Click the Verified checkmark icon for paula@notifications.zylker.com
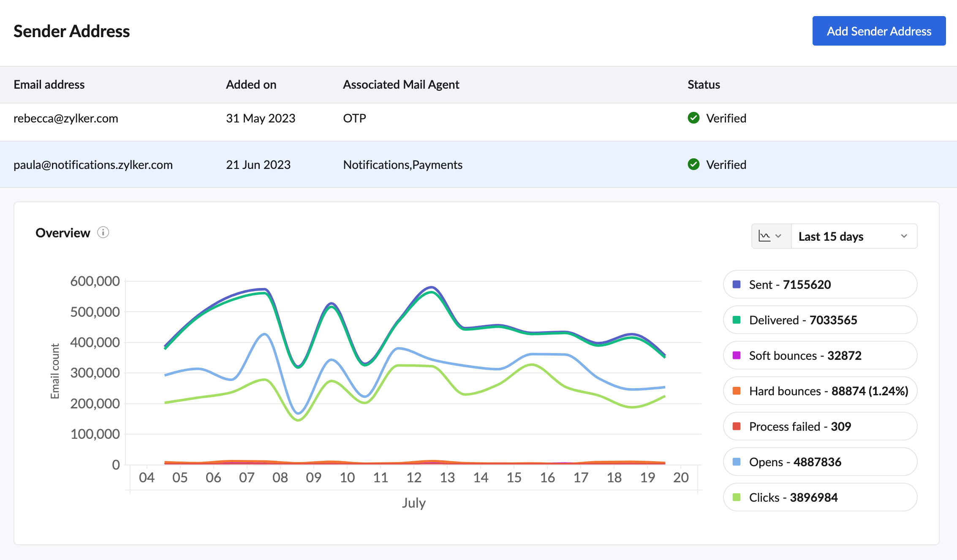Viewport: 957px width, 560px height. (693, 164)
